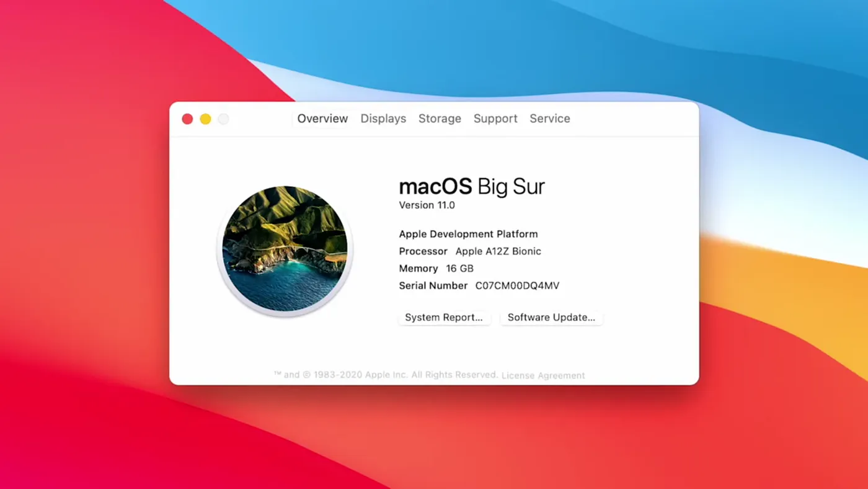Open the Storage tab
Image resolution: width=868 pixels, height=489 pixels.
click(440, 119)
